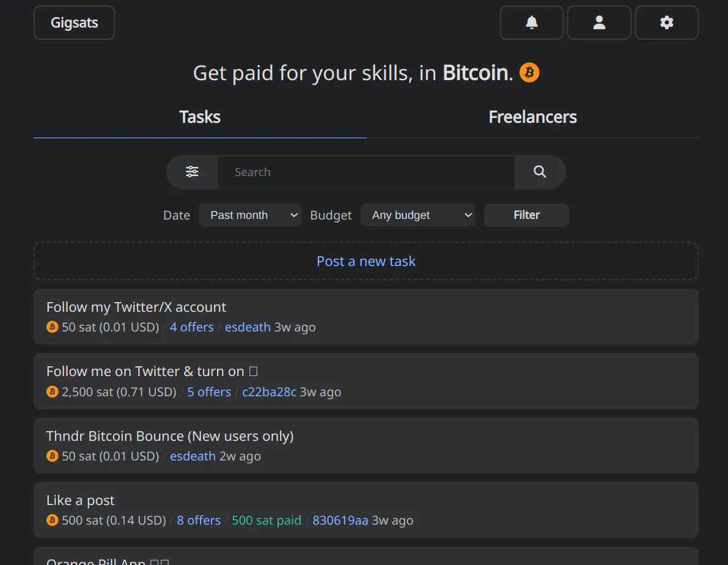This screenshot has height=565, width=728.
Task: Open 'Thndr Bitcoin Bounce (New users only)' task
Action: click(170, 436)
